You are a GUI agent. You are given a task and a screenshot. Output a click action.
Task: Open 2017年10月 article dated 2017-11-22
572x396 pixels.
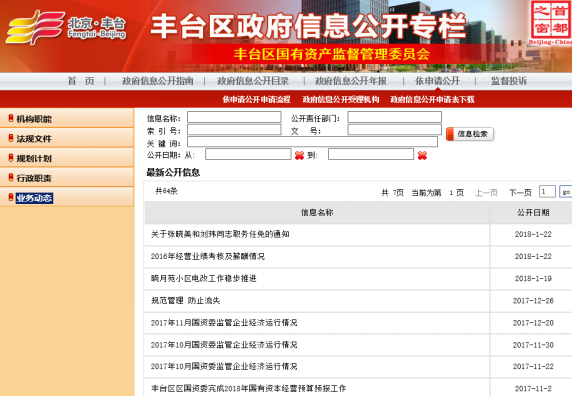[x=224, y=366]
